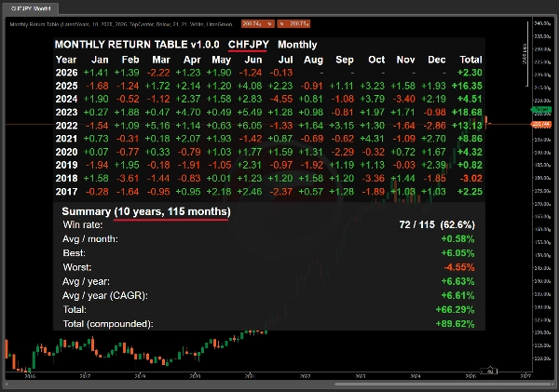Click the 2024 November value -3.40
Viewport: 559px width, 392px height.
pyautogui.click(x=404, y=99)
